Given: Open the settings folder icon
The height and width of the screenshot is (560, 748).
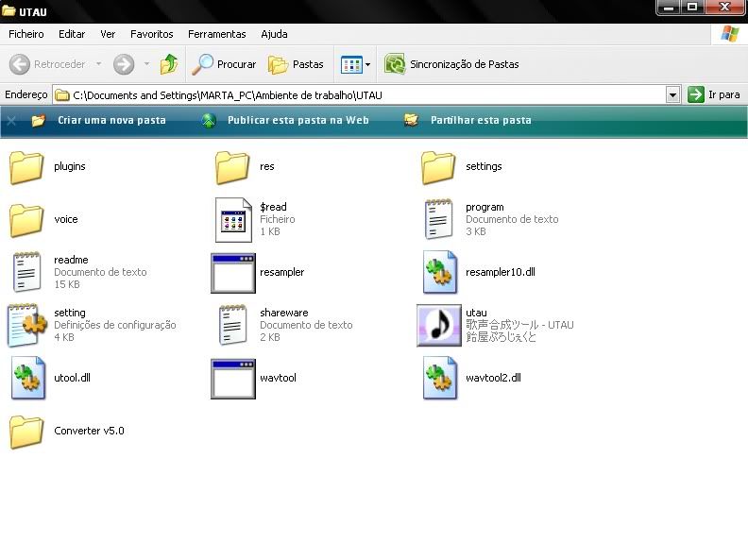Looking at the screenshot, I should (x=438, y=167).
